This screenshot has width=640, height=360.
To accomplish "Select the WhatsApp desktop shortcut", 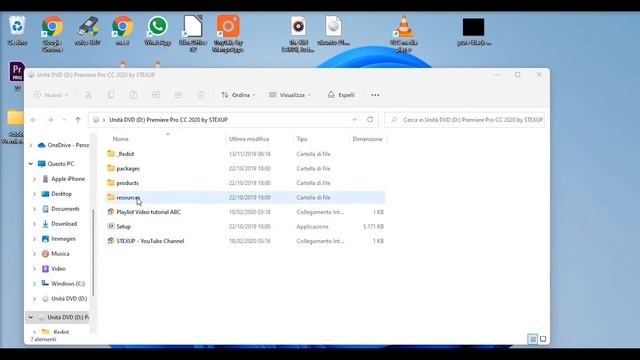I will (158, 31).
